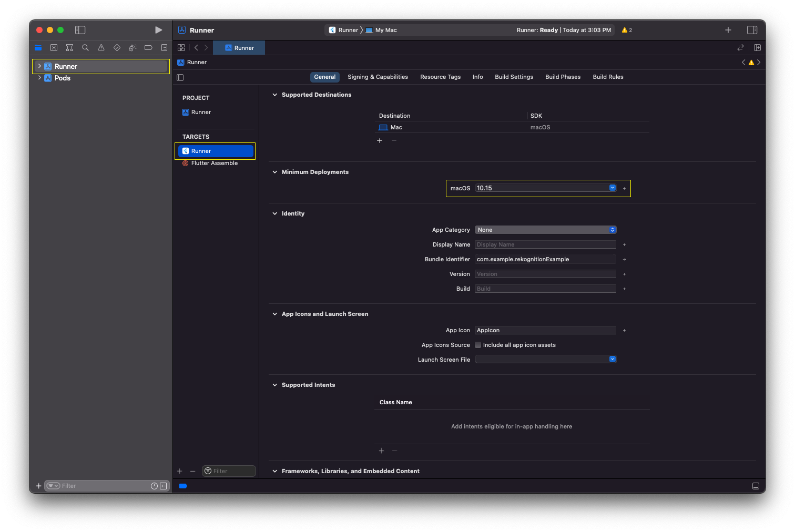Switch to the Resource Tags tab
Screen dimensions: 795x532
pyautogui.click(x=440, y=77)
